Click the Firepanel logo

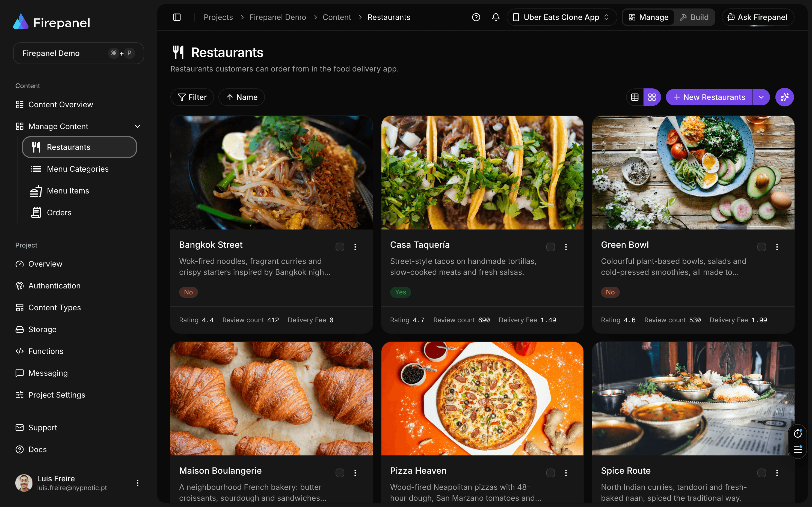(51, 22)
